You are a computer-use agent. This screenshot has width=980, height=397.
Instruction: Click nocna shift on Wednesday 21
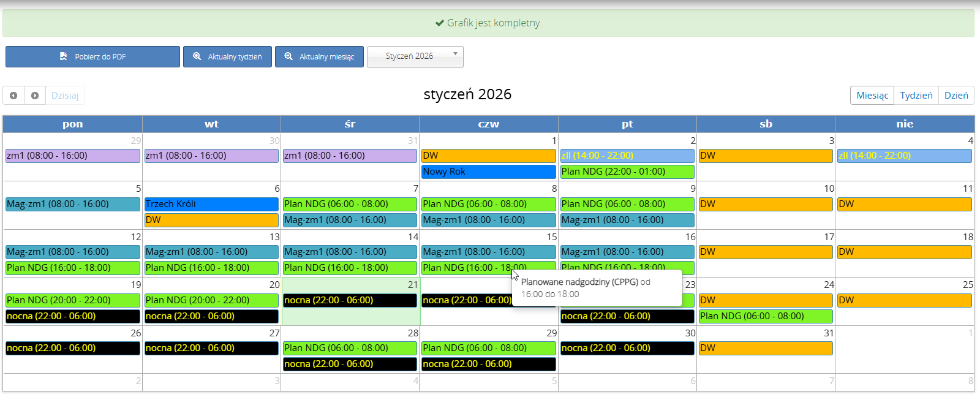[350, 300]
